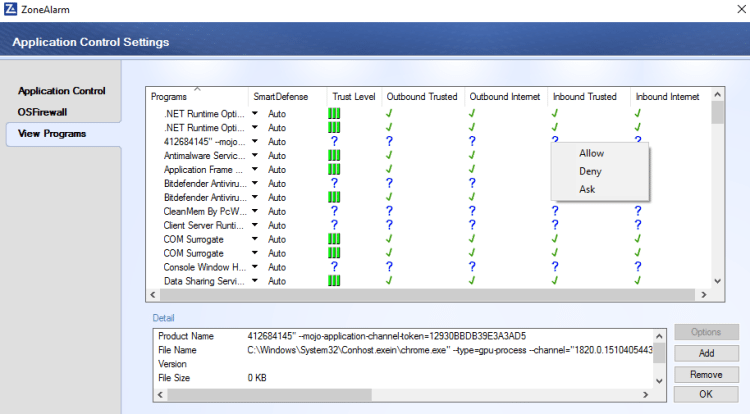This screenshot has height=414, width=750.
Task: Click Outbound Trusted checkmark for Bitdefender Antiviru... second row
Action: tap(389, 196)
